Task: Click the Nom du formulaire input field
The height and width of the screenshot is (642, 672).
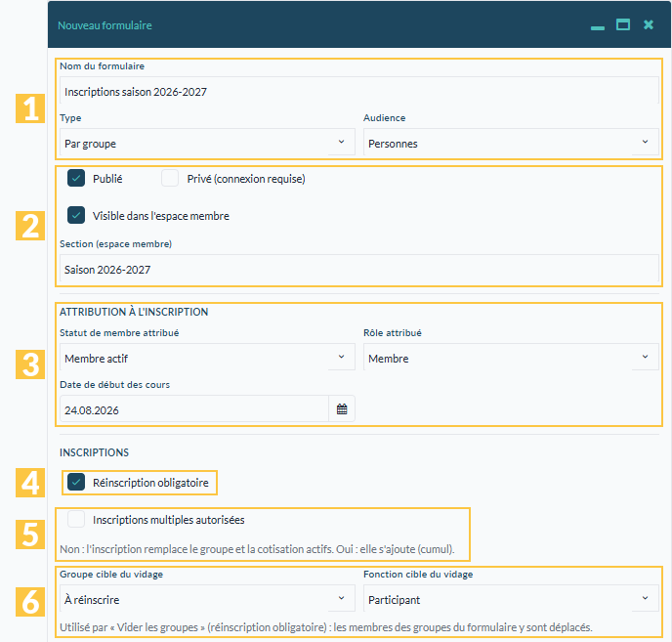Action: (359, 91)
